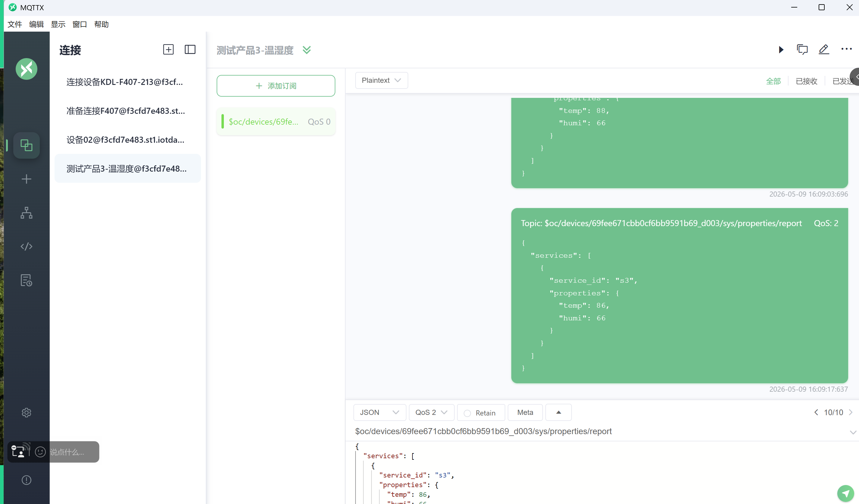Screen dimensions: 859x504
Task: Click the 添加订阅 button
Action: point(276,86)
